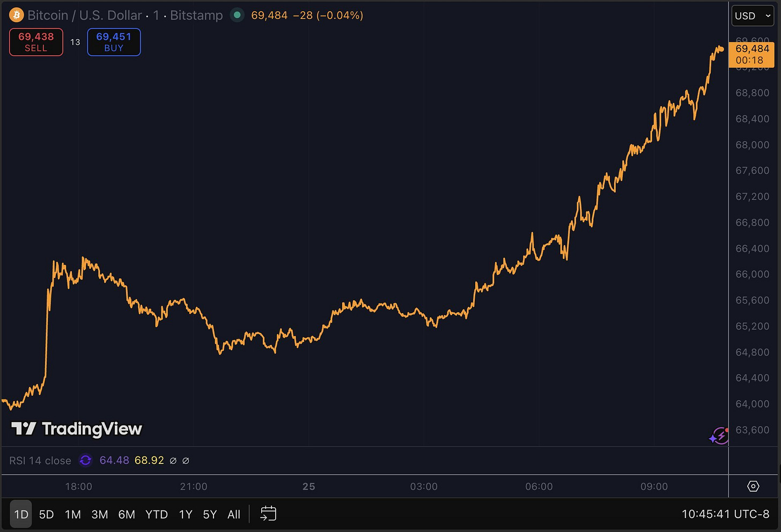Screen dimensions: 781x532
Task: Click the green market status dot
Action: pyautogui.click(x=237, y=15)
